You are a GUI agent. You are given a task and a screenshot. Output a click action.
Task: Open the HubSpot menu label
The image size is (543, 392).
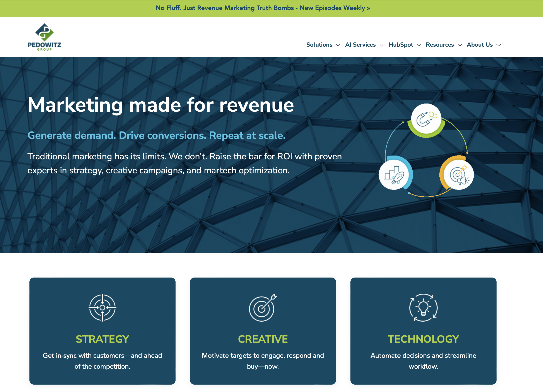pos(401,45)
